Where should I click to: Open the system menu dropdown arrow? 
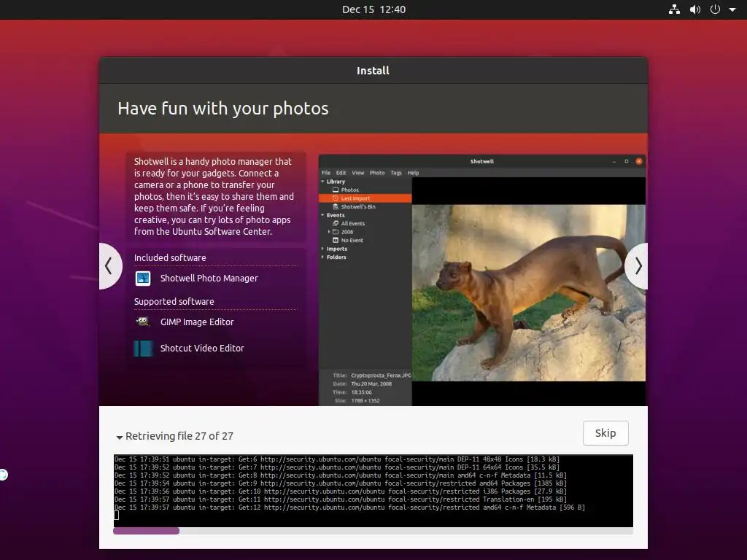coord(732,9)
